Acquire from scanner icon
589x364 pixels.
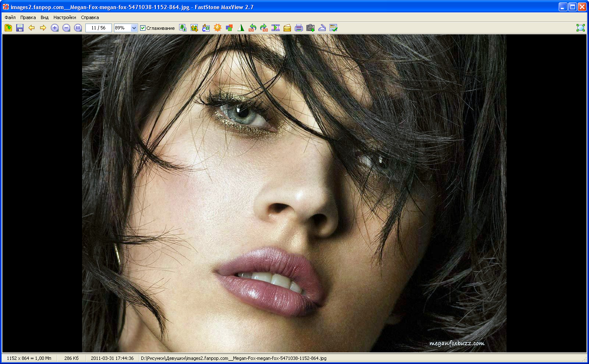(322, 28)
